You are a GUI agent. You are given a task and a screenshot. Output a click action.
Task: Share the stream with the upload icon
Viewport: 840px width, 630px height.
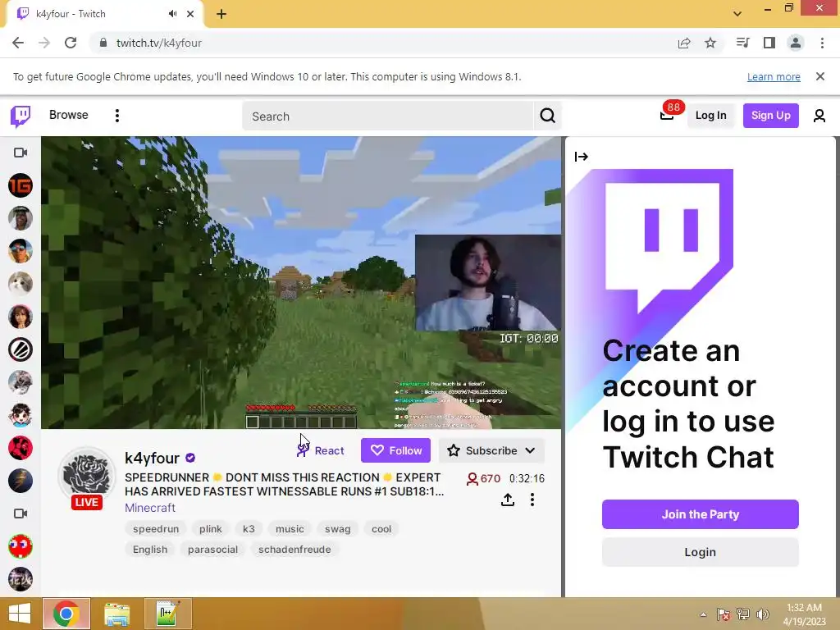tap(507, 500)
